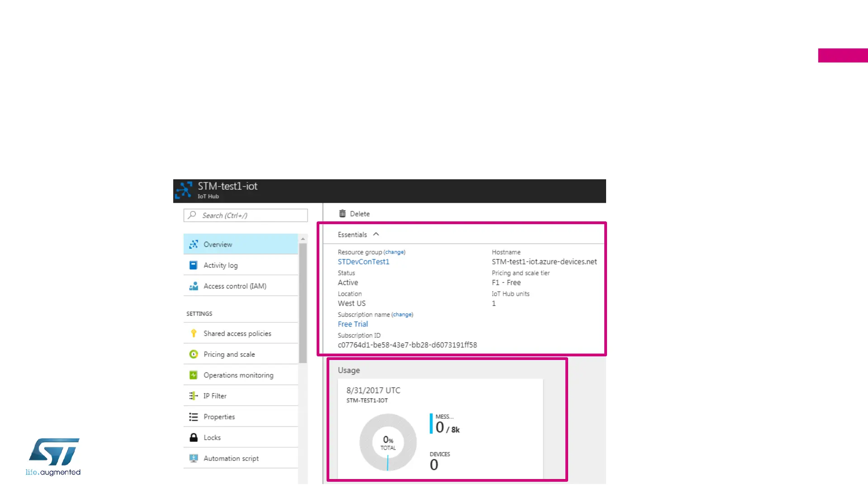Click the Subscription ID value
Screen dimensions: 868x489
tap(407, 345)
